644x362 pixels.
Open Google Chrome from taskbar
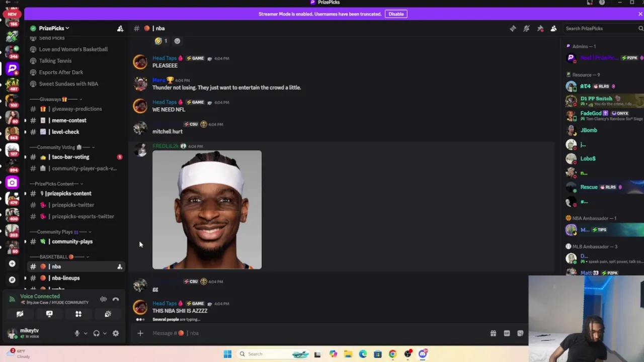[392, 354]
